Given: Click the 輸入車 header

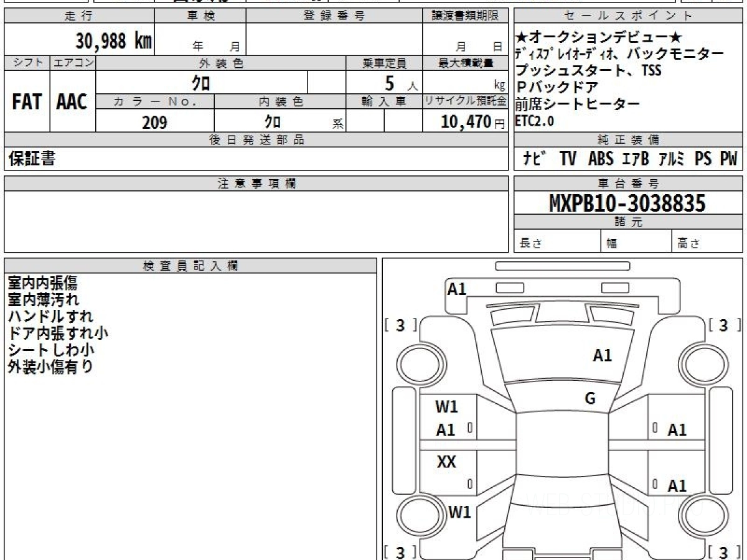Looking at the screenshot, I should point(384,102).
